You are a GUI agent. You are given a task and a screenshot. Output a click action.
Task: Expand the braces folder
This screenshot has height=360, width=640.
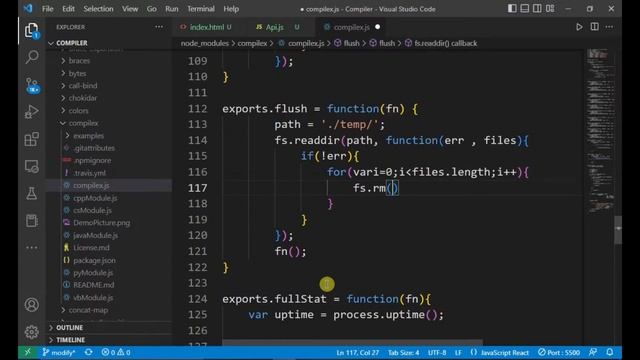79,61
